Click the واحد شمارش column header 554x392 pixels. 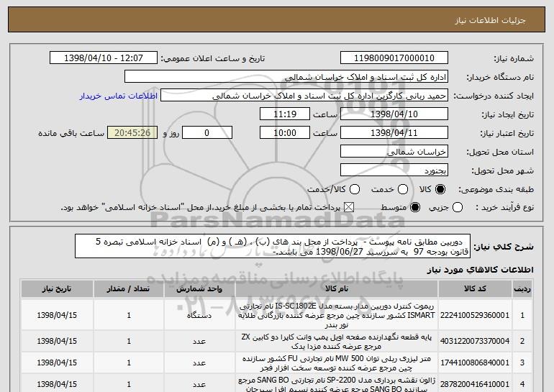tap(199, 289)
